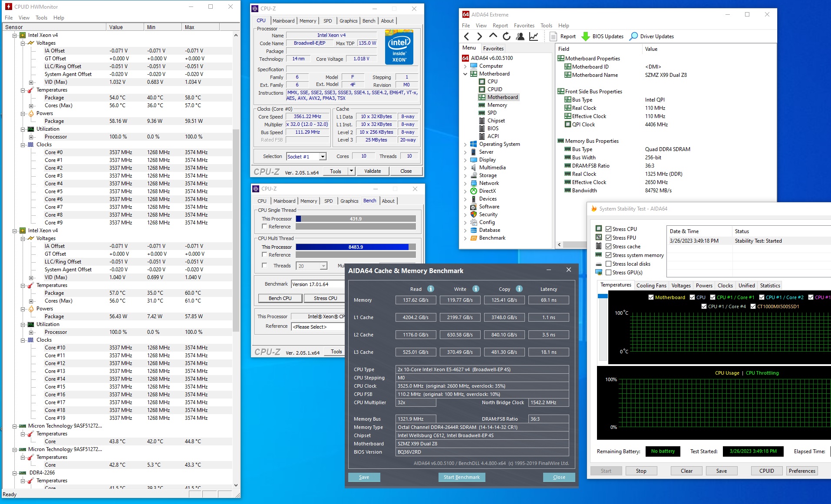The width and height of the screenshot is (831, 504).
Task: Select SPD memory icon in AIDA64 tree
Action: click(482, 113)
